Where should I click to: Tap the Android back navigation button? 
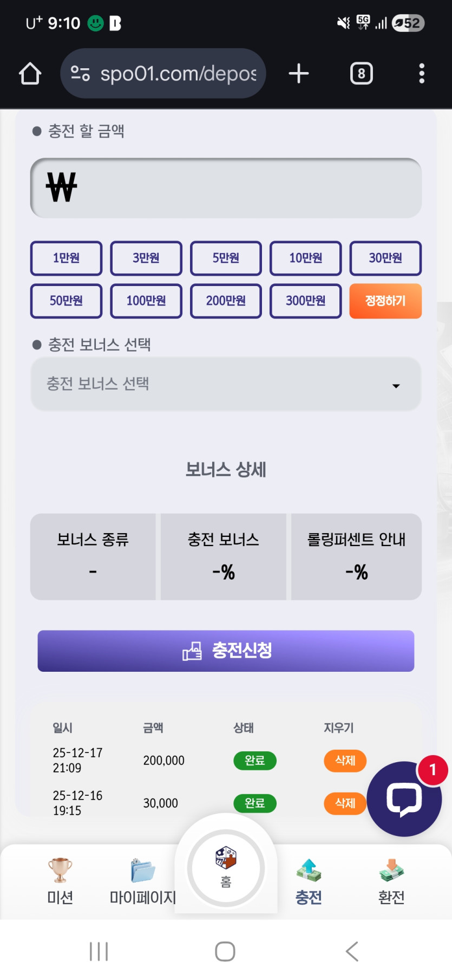pyautogui.click(x=352, y=951)
